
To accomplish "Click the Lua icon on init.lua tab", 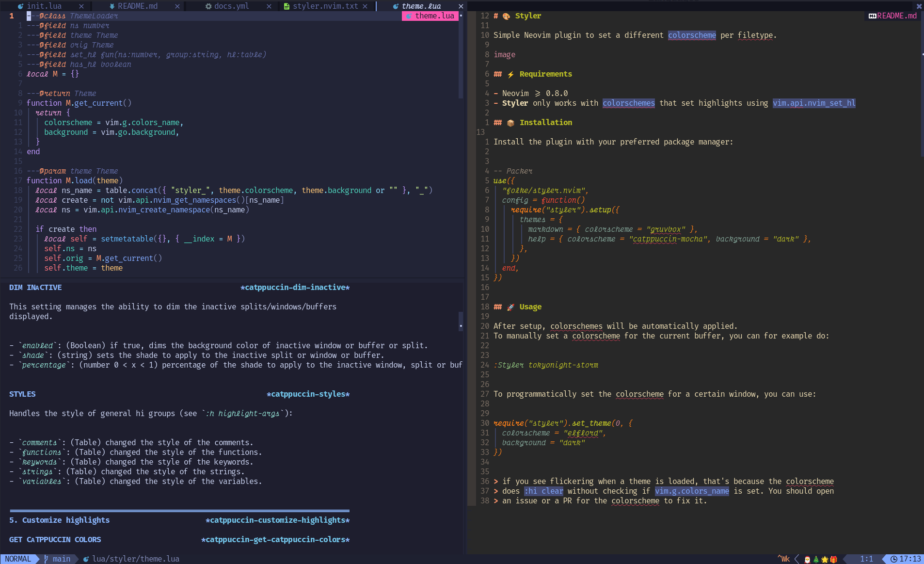I will (x=20, y=6).
